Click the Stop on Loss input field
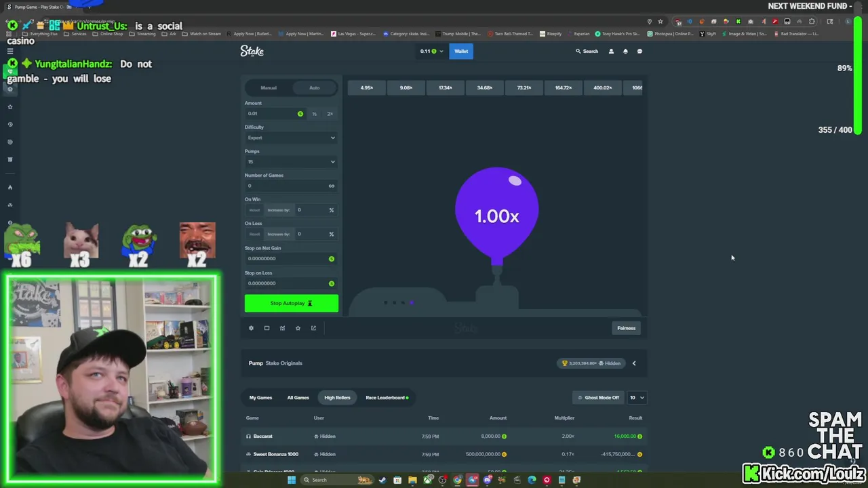868x488 pixels. (x=291, y=283)
